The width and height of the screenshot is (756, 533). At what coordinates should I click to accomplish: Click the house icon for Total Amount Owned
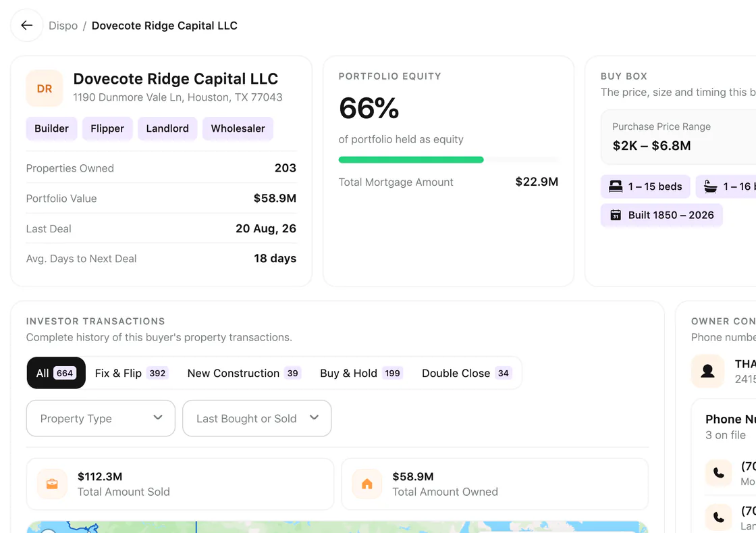click(x=367, y=484)
